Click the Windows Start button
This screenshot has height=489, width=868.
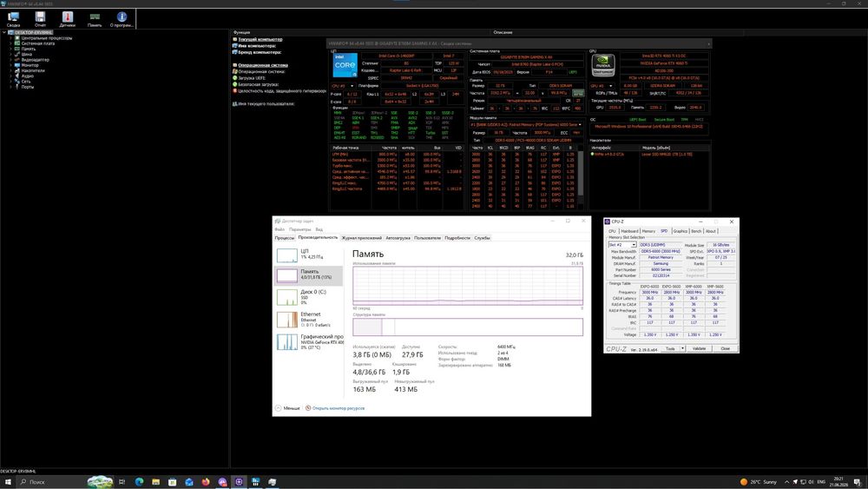[x=8, y=482]
